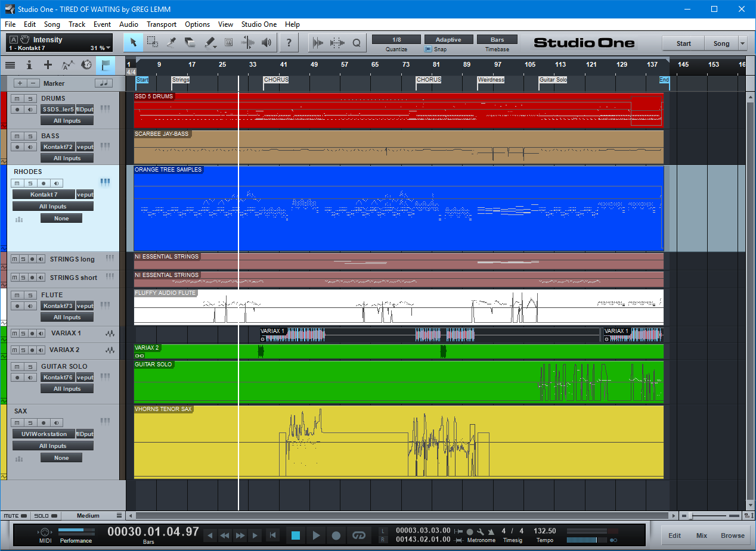The image size is (756, 551).
Task: Click the DRUMS track red color strip
Action: click(3, 110)
